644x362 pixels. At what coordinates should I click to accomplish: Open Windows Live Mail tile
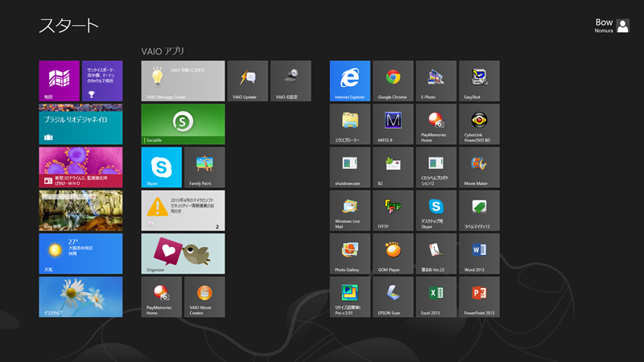pyautogui.click(x=350, y=211)
